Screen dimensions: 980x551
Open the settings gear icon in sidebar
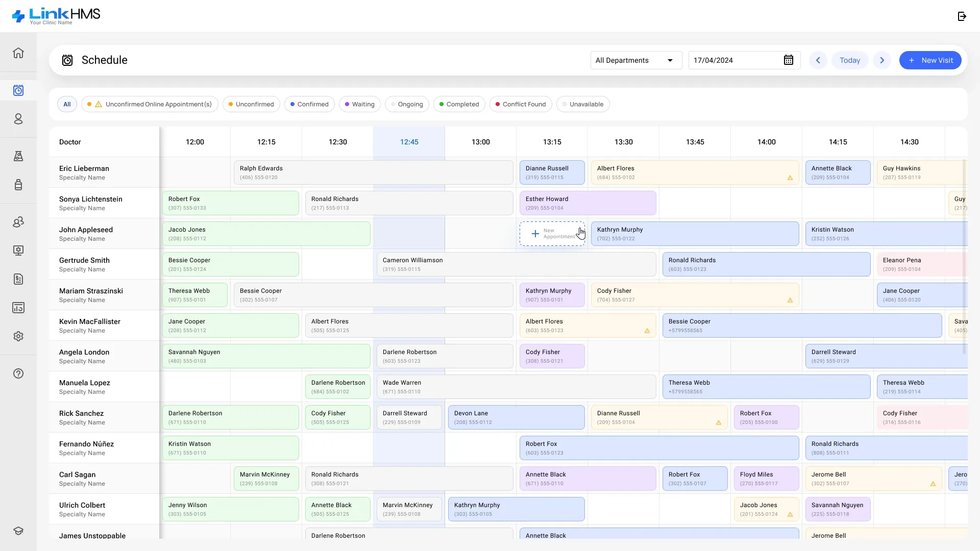(x=18, y=336)
